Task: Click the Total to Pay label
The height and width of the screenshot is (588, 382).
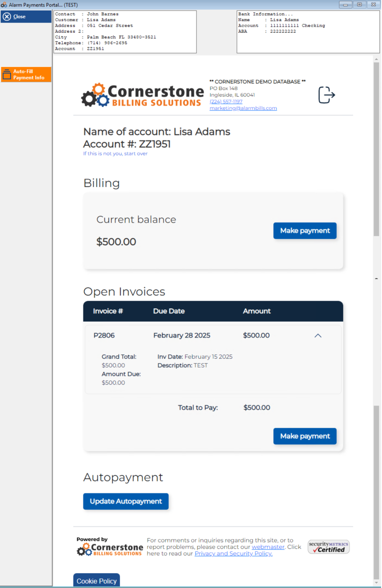Action: tap(198, 408)
